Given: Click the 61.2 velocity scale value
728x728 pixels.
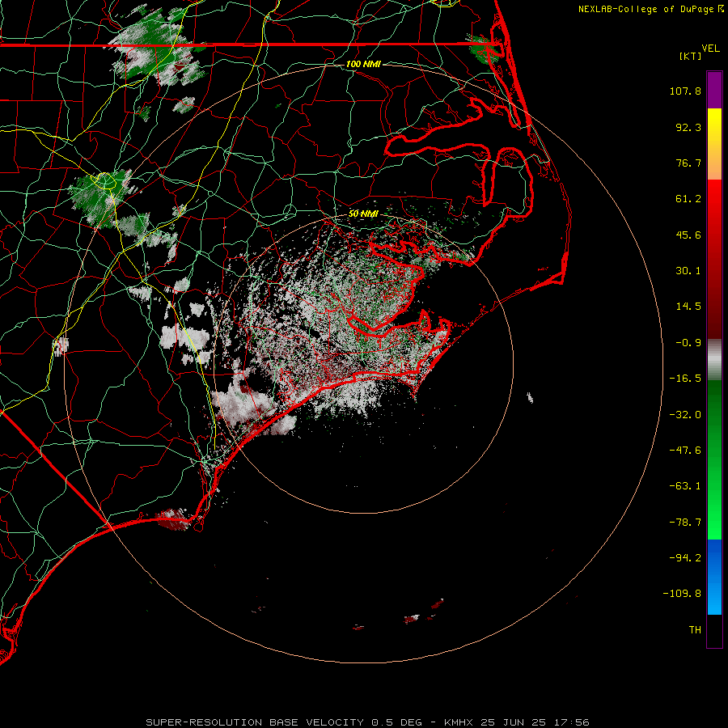Looking at the screenshot, I should tap(688, 199).
